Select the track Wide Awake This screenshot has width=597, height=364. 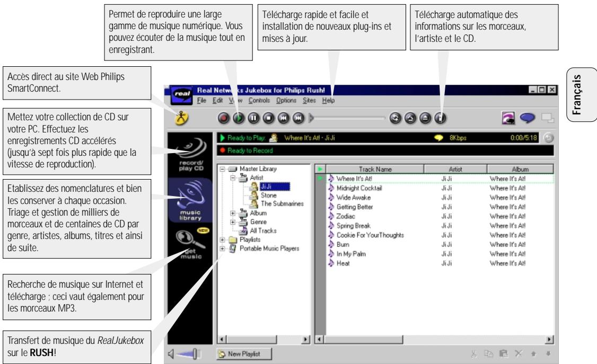click(x=353, y=198)
